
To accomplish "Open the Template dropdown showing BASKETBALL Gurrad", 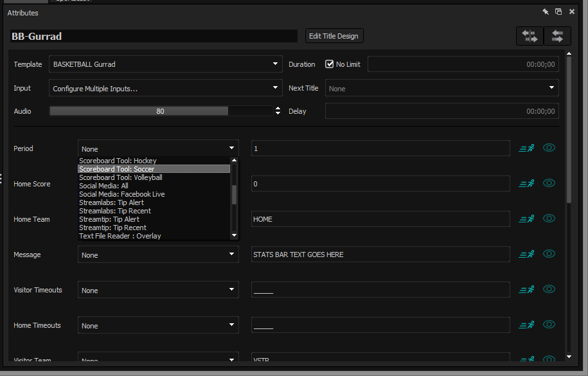I will (165, 64).
